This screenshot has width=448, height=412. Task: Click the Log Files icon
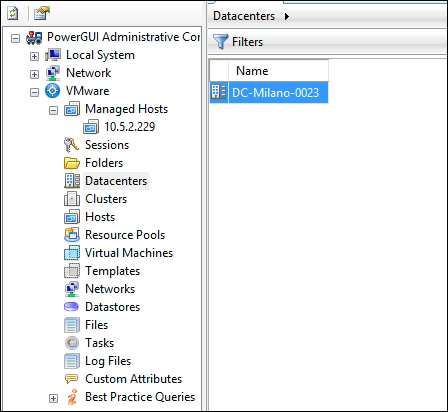72,361
